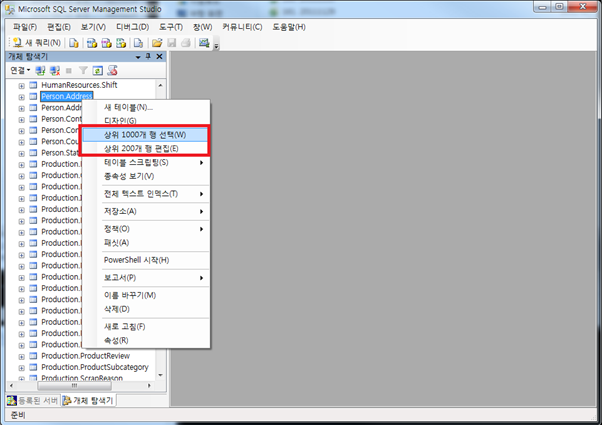Viewport: 602px width, 425px height.
Task: Click Connect Object Explorer icon
Action: click(x=40, y=70)
